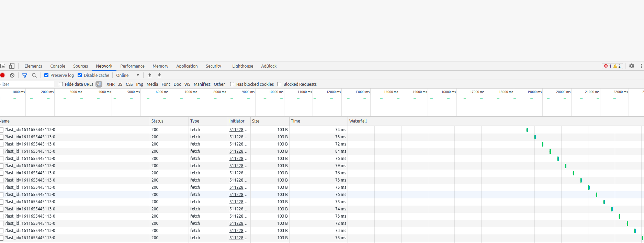Open the network search magnifier

point(34,75)
